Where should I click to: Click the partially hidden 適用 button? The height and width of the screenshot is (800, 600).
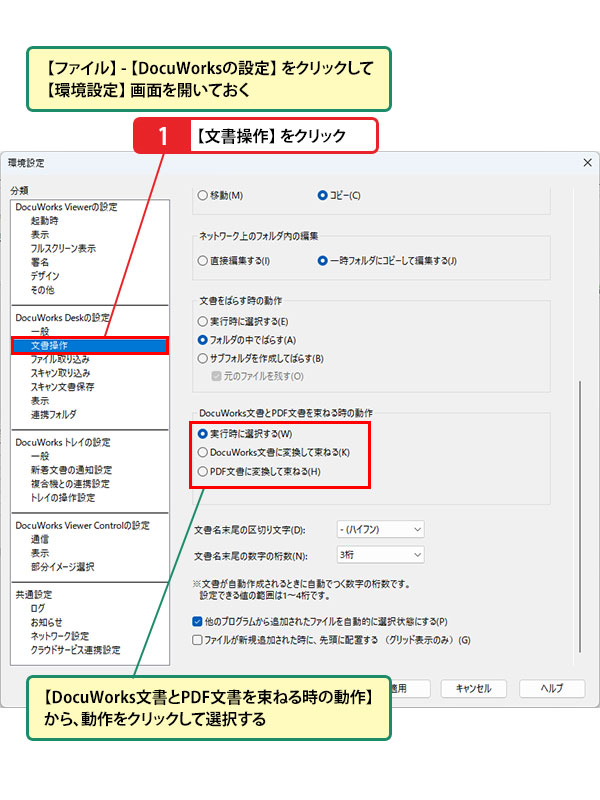click(x=410, y=688)
